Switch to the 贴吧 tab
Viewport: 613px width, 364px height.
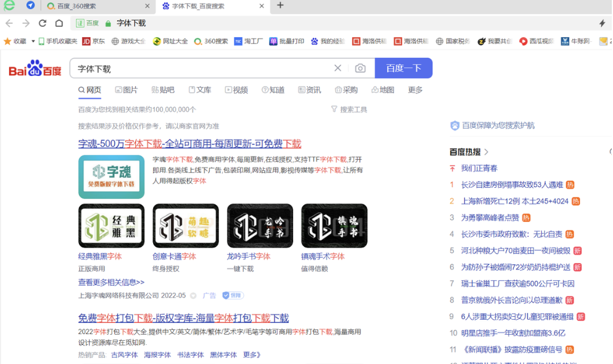point(163,90)
